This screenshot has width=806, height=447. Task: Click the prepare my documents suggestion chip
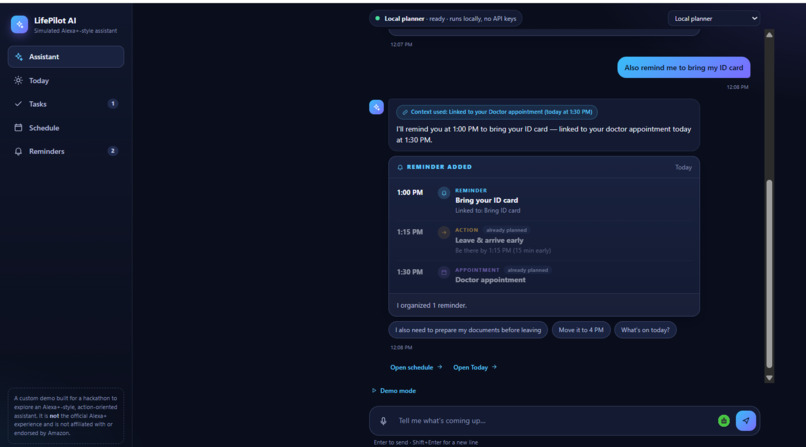(468, 330)
